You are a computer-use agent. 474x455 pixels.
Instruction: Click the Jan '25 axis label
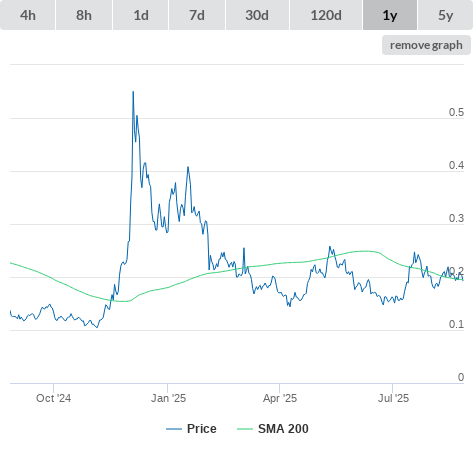point(168,398)
